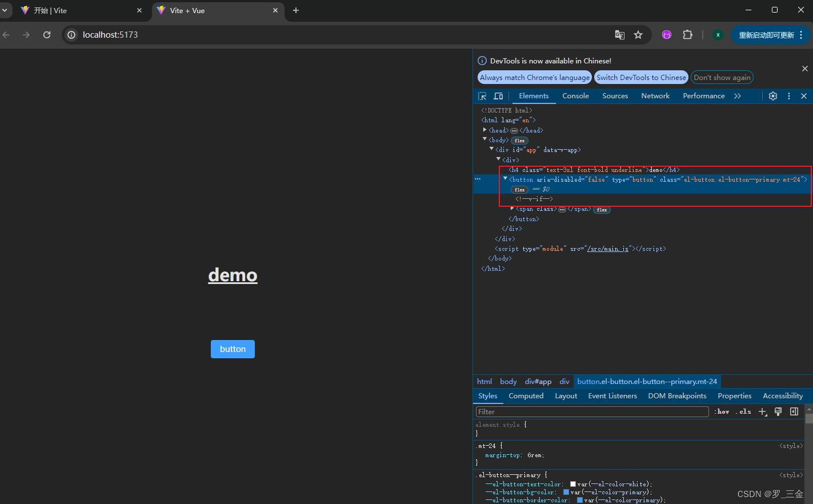Go back to previous page
Screen dimensions: 813x504
6,35
